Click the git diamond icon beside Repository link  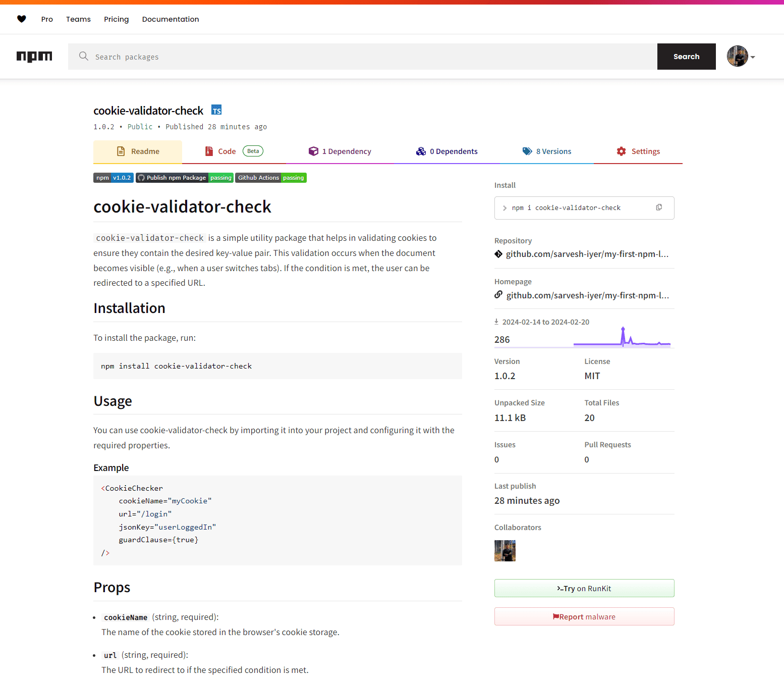click(498, 254)
